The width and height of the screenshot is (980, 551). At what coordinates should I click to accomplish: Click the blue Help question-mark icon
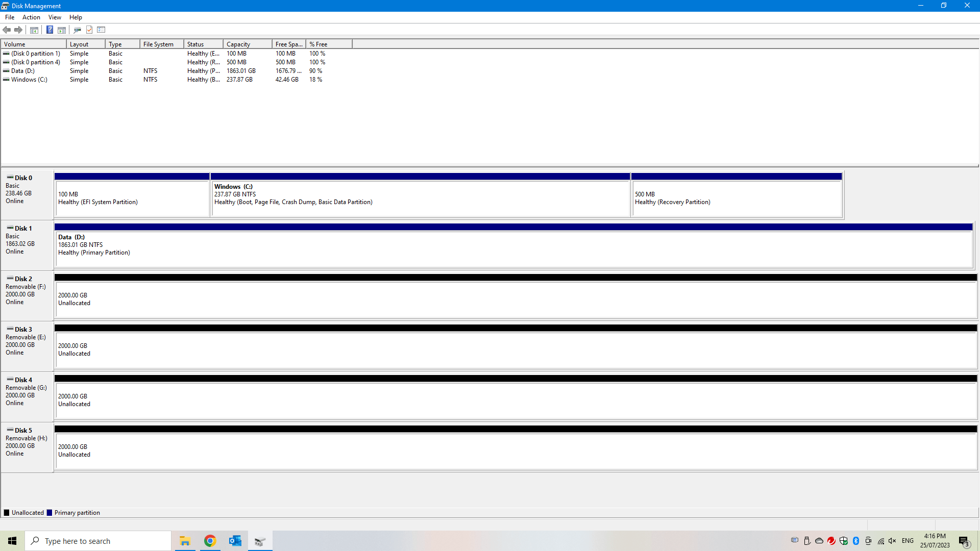50,30
